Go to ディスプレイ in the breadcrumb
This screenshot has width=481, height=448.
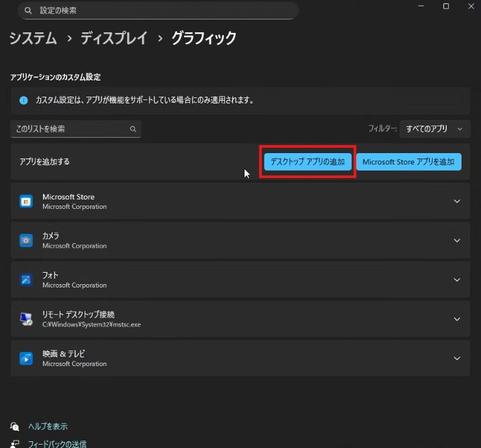[114, 38]
